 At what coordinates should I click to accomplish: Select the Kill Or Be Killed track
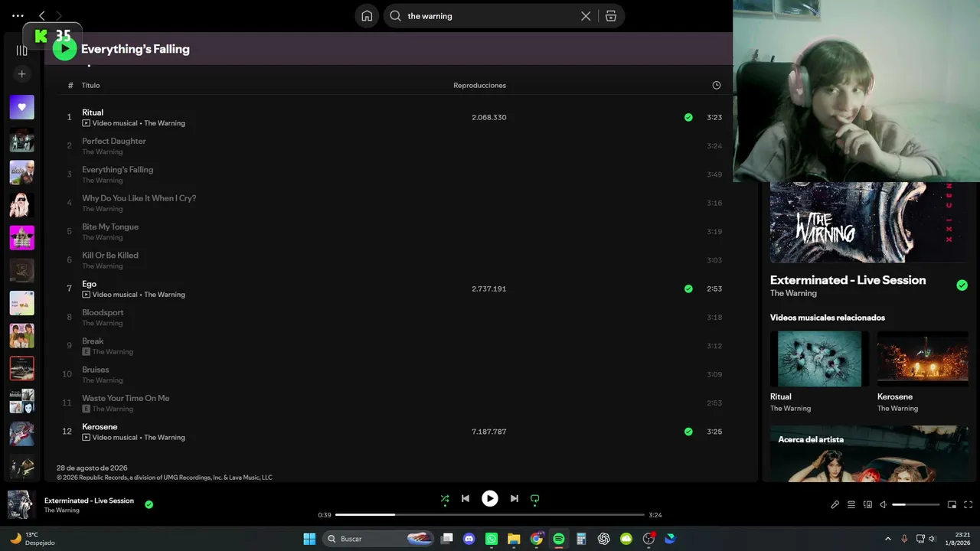[110, 255]
